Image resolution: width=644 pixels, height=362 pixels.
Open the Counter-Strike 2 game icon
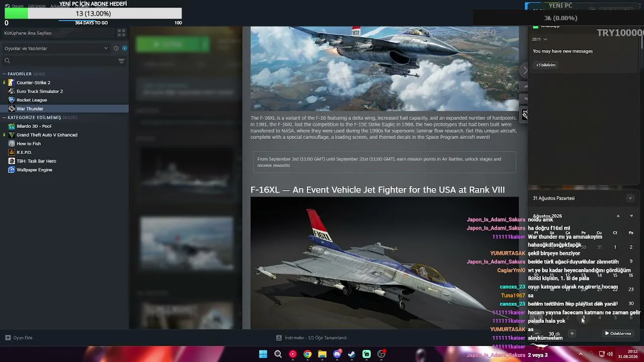12,82
